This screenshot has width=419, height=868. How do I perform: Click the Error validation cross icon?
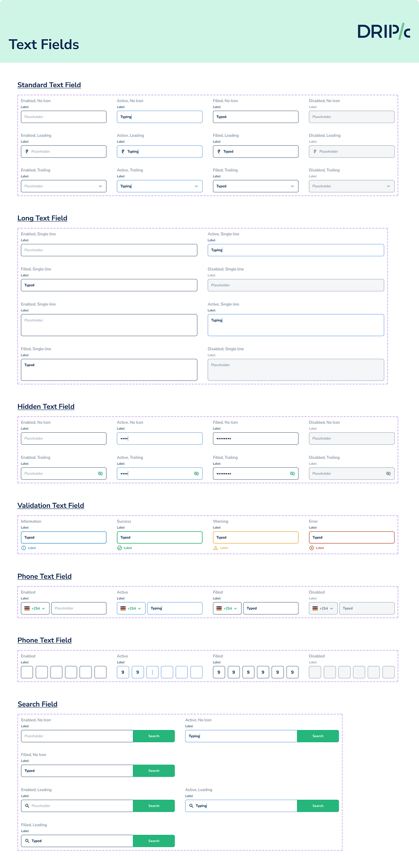[x=312, y=548]
